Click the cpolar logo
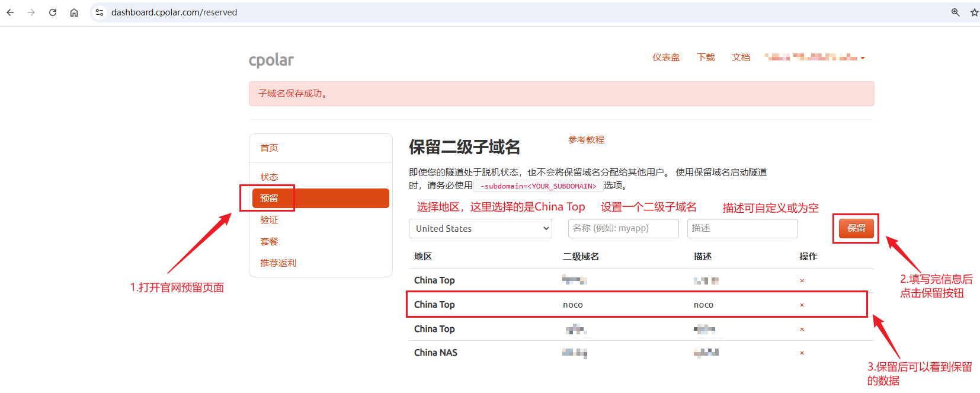Image resolution: width=980 pixels, height=393 pixels. click(x=271, y=60)
